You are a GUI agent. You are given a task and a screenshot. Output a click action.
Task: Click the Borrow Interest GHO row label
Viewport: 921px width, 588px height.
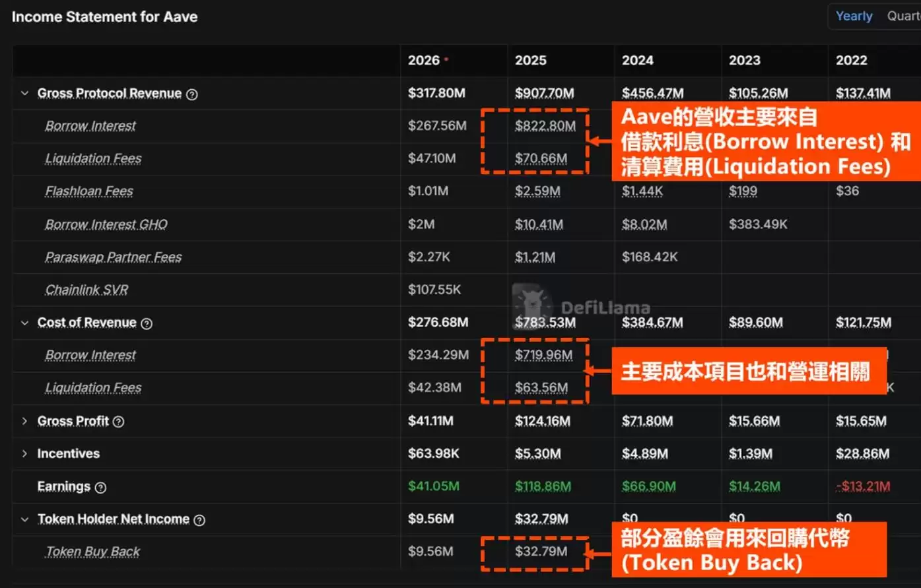point(106,224)
